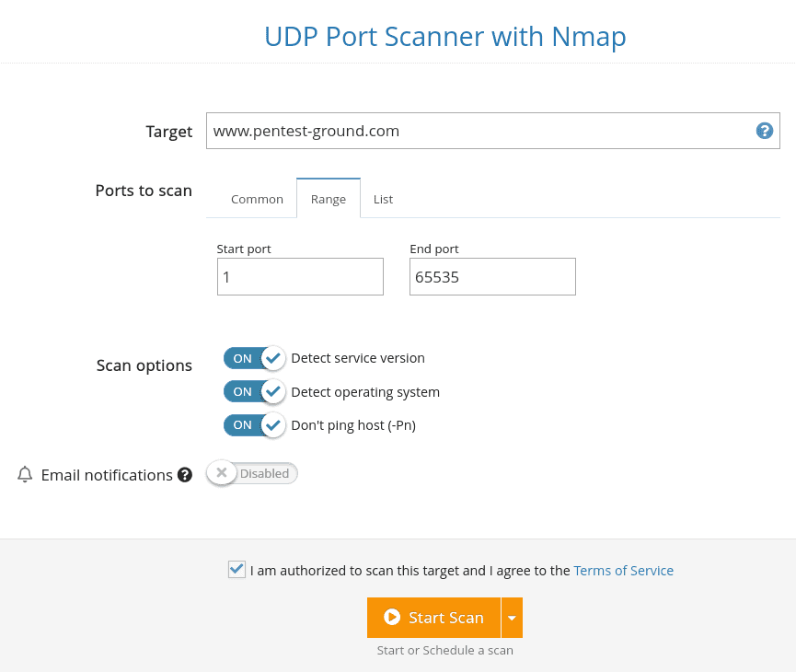Disable the Detect service version option
796x672 pixels.
tap(253, 358)
